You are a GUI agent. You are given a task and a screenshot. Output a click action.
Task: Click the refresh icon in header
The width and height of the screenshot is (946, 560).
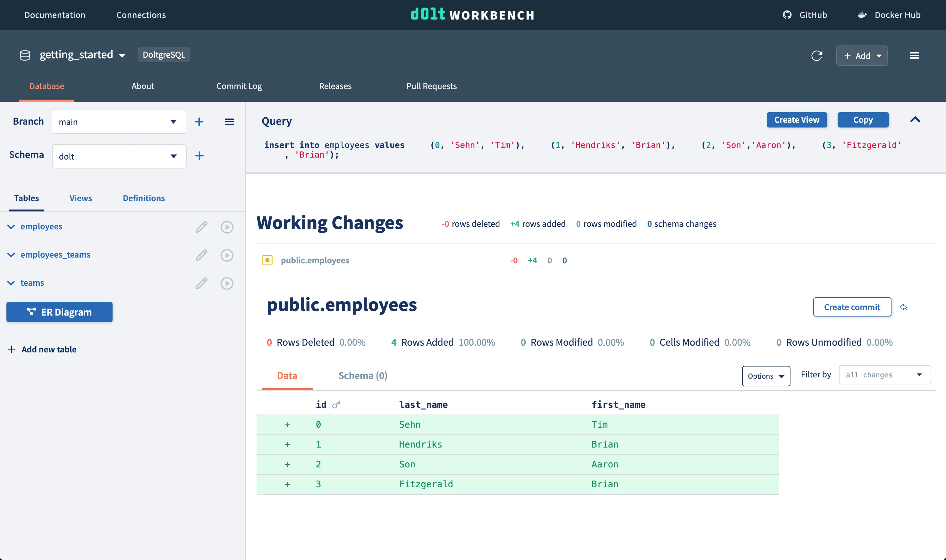(816, 56)
